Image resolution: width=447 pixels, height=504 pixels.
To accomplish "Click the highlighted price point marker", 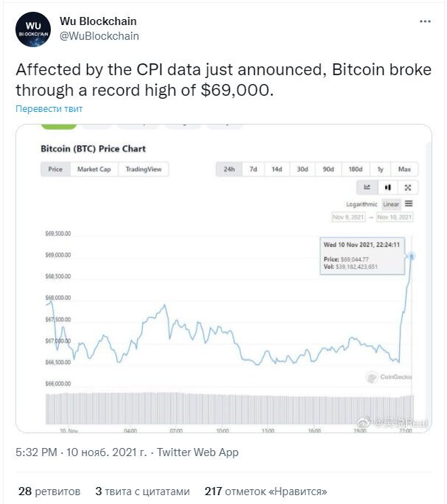I will [412, 256].
